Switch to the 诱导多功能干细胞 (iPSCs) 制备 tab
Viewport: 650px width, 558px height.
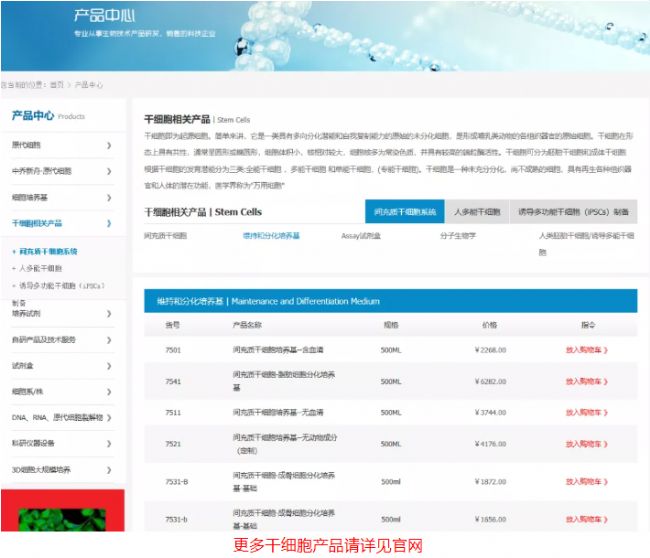click(573, 212)
